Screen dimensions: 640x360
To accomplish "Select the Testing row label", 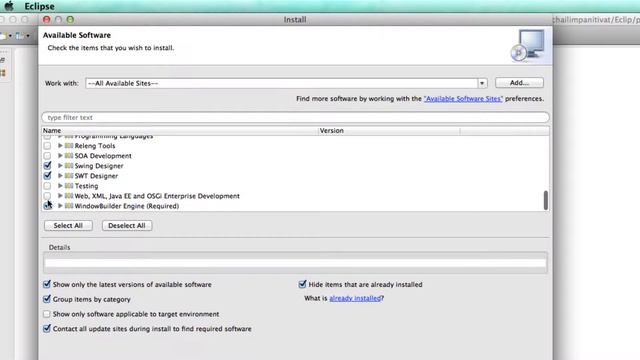I will [86, 186].
